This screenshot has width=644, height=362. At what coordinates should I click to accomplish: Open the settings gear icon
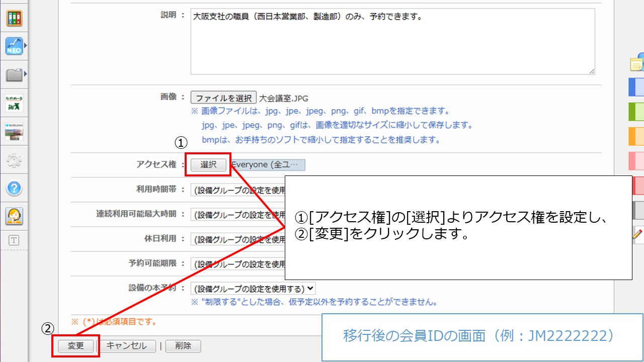point(14,160)
